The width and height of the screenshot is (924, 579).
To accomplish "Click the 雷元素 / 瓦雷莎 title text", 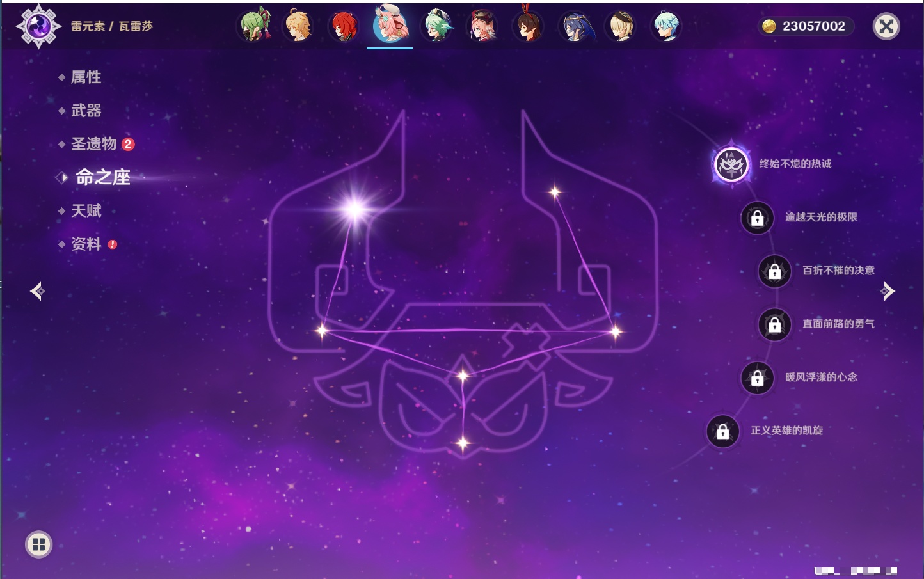I will [112, 26].
